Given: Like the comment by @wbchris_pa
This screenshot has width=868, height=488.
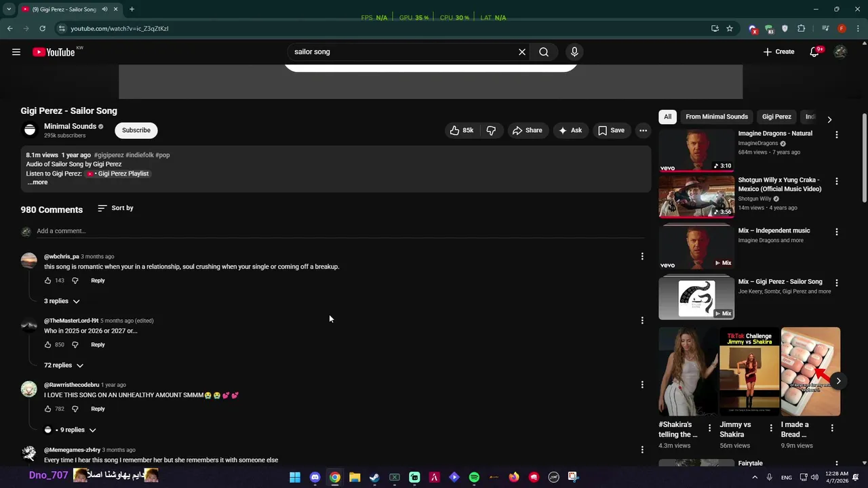Looking at the screenshot, I should pos(47,281).
